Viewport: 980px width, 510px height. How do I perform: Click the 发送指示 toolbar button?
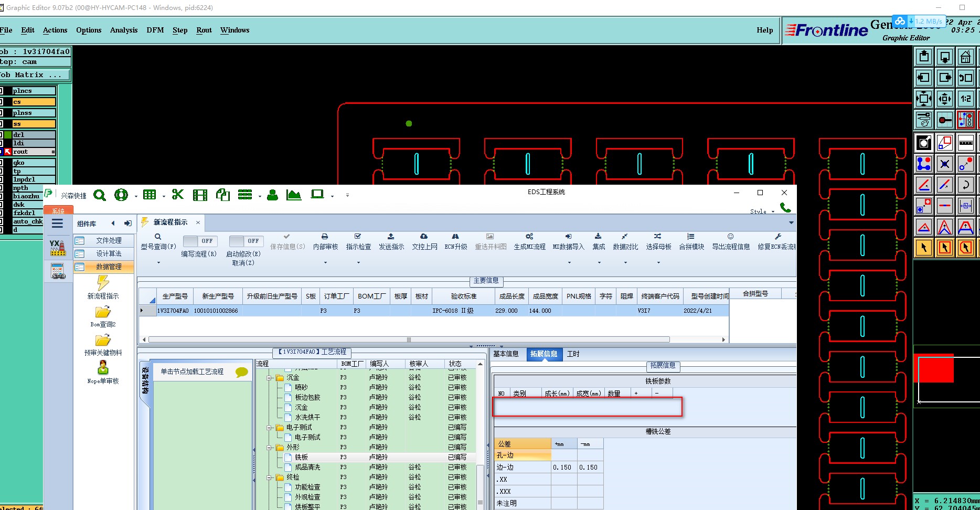point(391,242)
